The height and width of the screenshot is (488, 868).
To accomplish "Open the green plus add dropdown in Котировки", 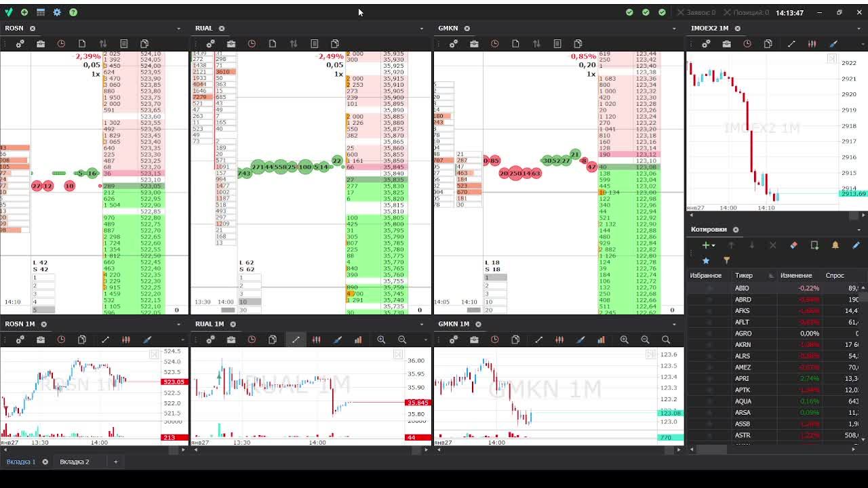I will tap(708, 245).
